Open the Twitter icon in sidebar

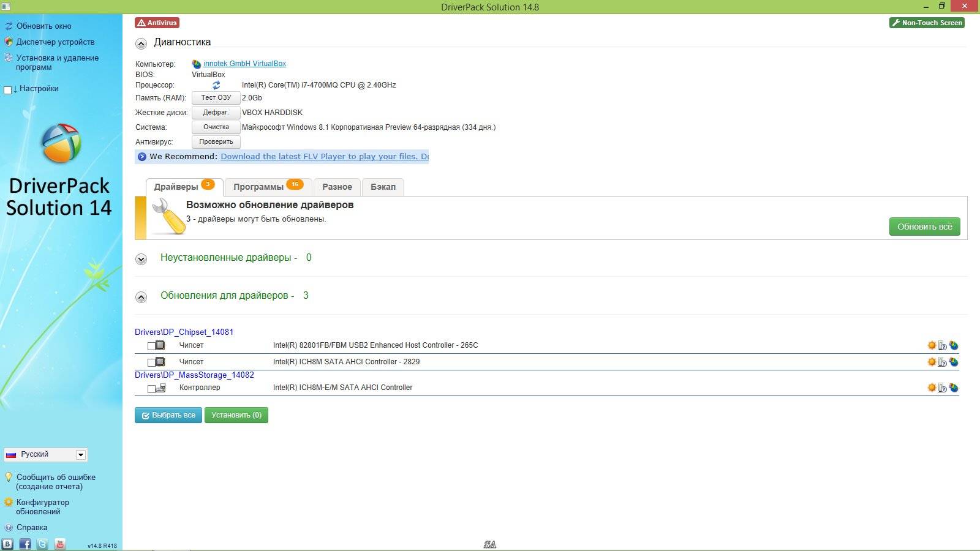click(42, 544)
